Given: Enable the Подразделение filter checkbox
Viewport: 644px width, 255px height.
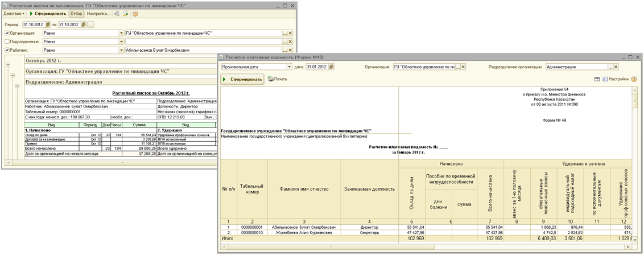Looking at the screenshot, I should click(7, 42).
